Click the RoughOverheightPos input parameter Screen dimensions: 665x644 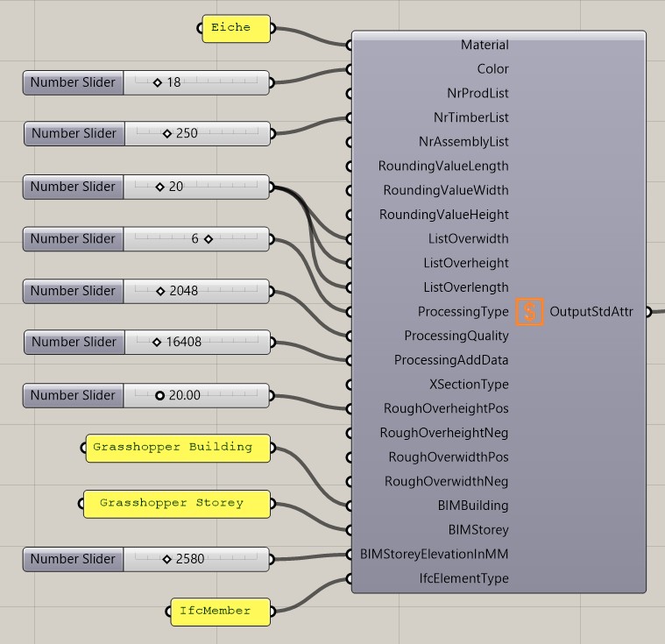[x=446, y=408]
